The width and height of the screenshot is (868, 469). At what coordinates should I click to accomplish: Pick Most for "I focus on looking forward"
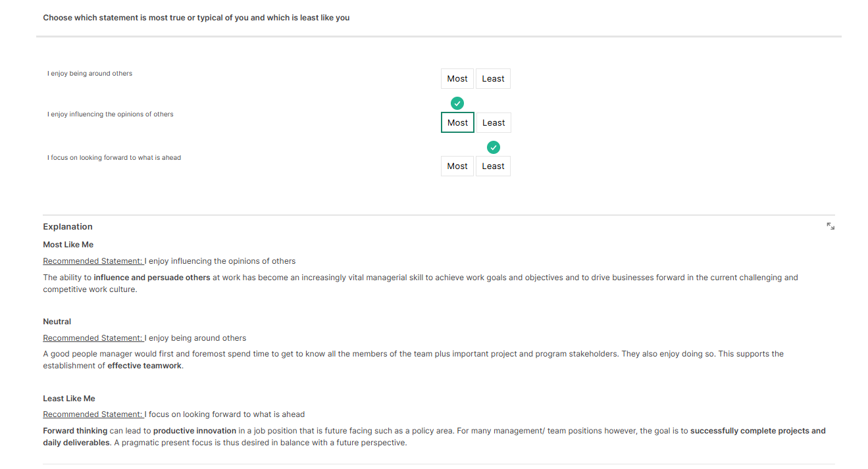(457, 166)
